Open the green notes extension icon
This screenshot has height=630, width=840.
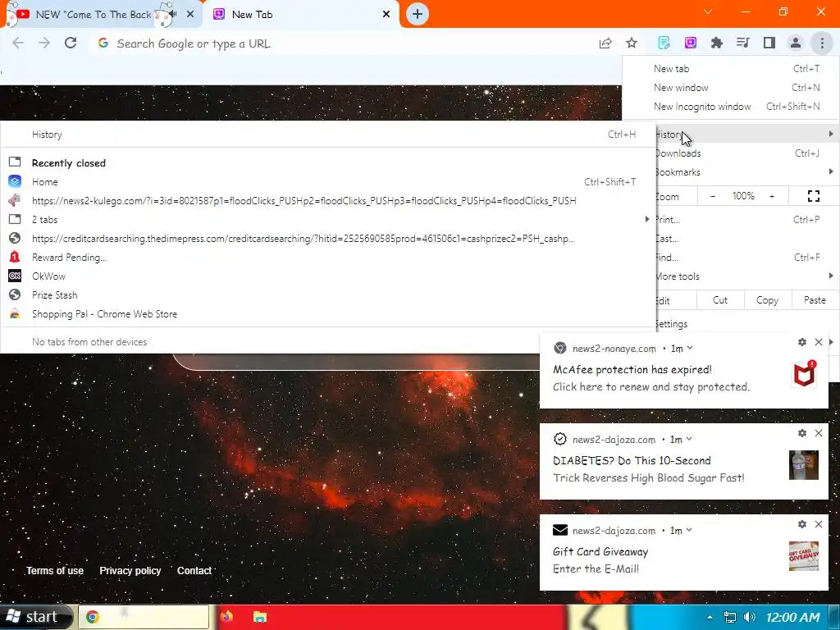[x=664, y=43]
